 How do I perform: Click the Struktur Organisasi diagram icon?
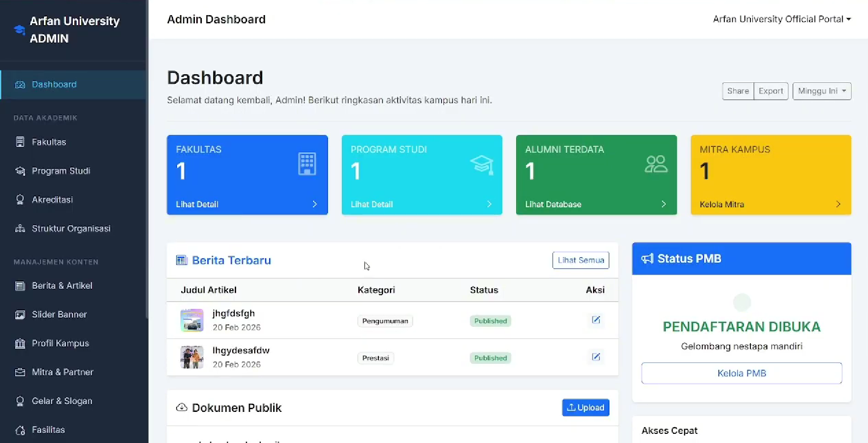point(20,228)
